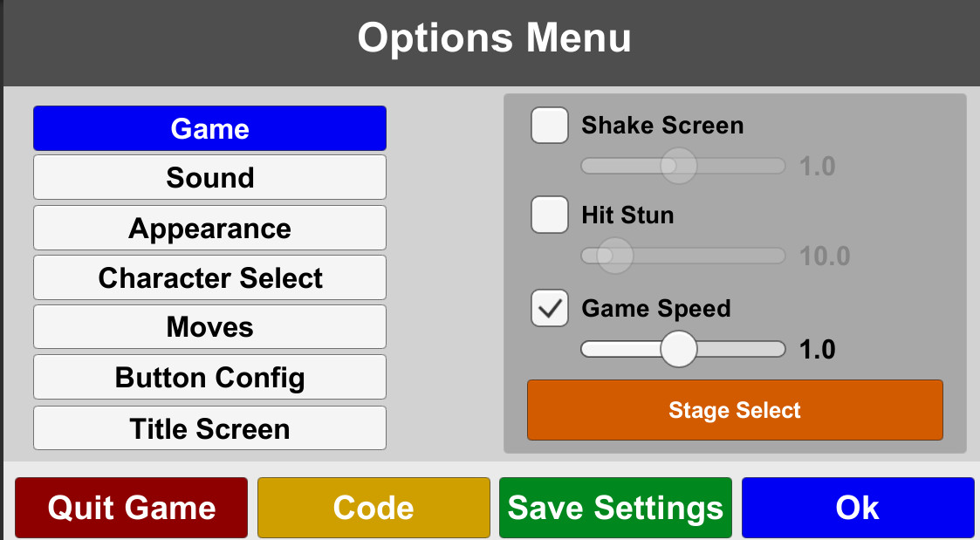980x540 pixels.
Task: Open the Moves settings section
Action: (209, 327)
